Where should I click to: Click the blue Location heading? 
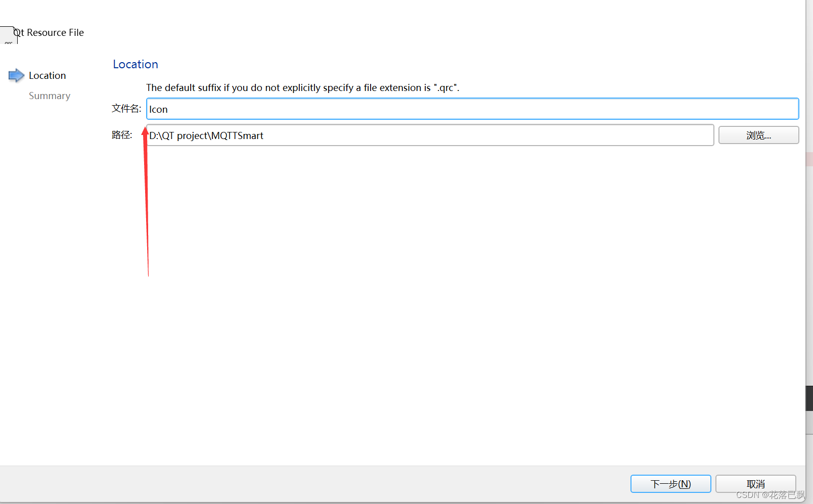tap(135, 64)
